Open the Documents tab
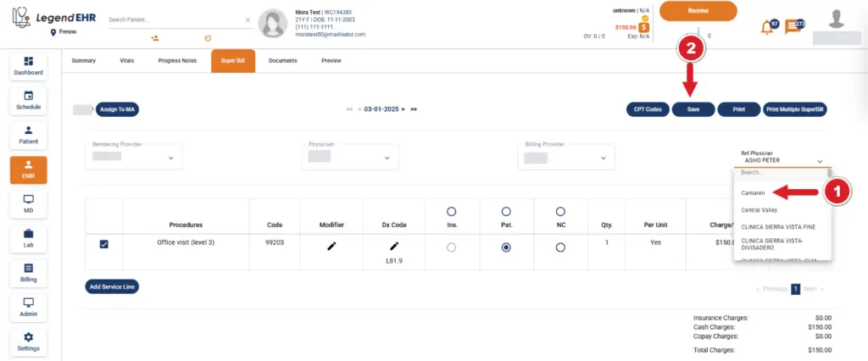This screenshot has height=361, width=868. (x=282, y=61)
